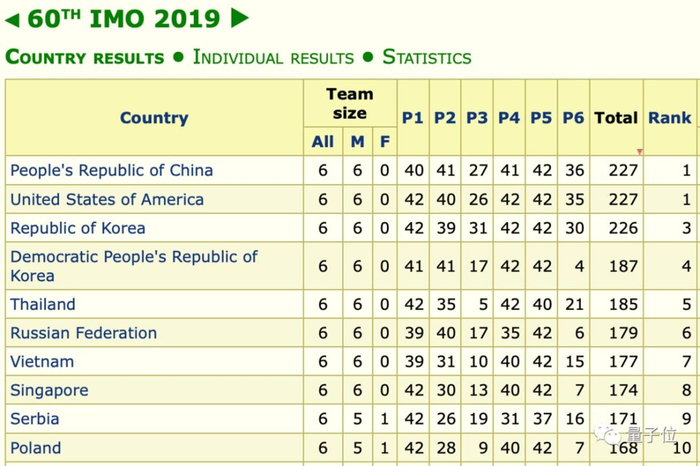
Task: Sort by All team size column
Action: pyautogui.click(x=323, y=142)
